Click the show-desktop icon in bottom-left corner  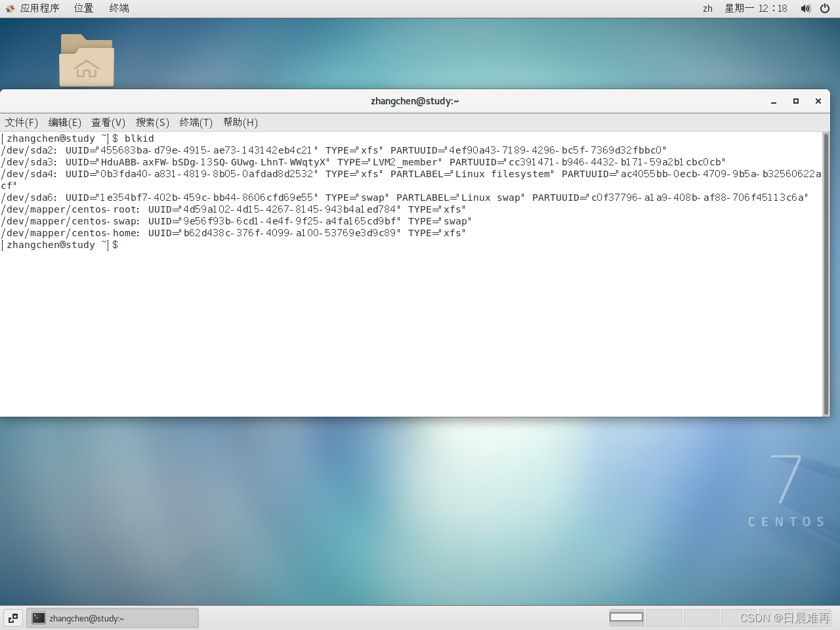tap(12, 618)
